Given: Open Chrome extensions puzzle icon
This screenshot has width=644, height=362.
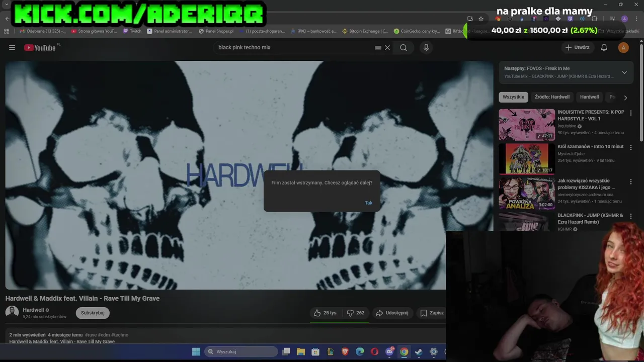Looking at the screenshot, I should [x=594, y=19].
